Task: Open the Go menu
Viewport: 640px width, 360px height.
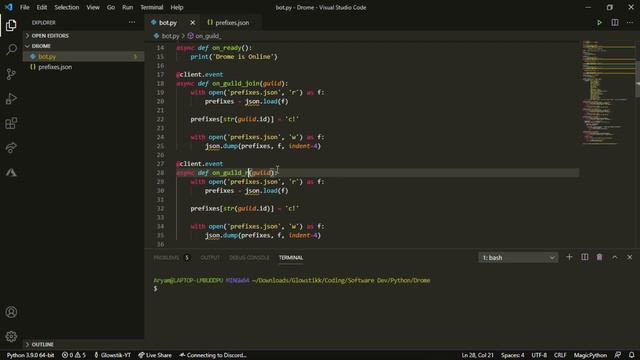Action: 111,7
